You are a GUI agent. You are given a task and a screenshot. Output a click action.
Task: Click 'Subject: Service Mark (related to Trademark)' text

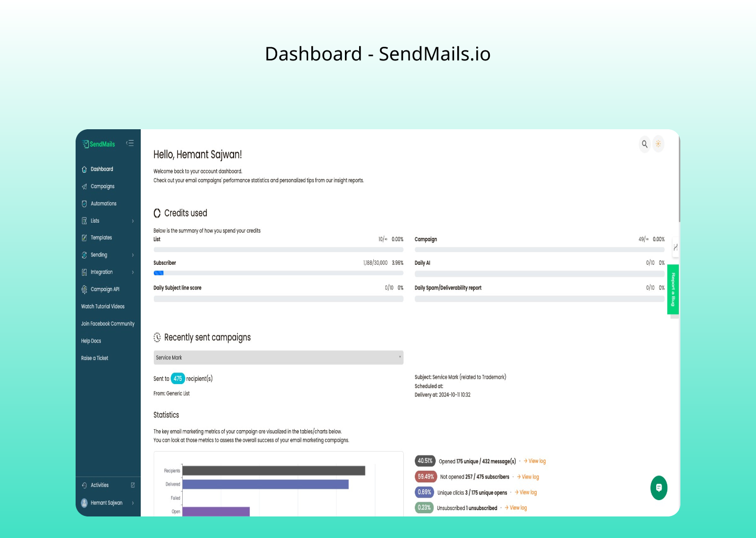[460, 377]
